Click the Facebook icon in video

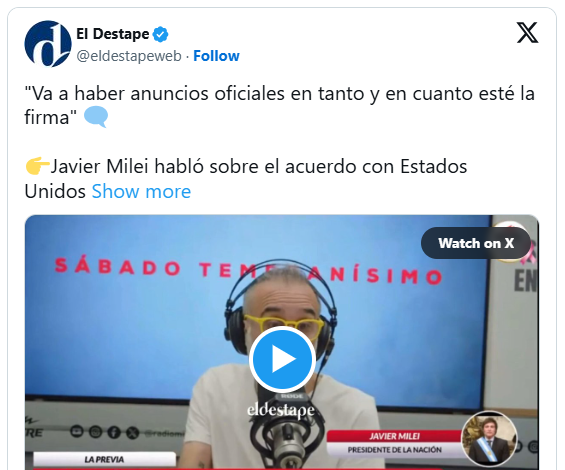pos(114,432)
